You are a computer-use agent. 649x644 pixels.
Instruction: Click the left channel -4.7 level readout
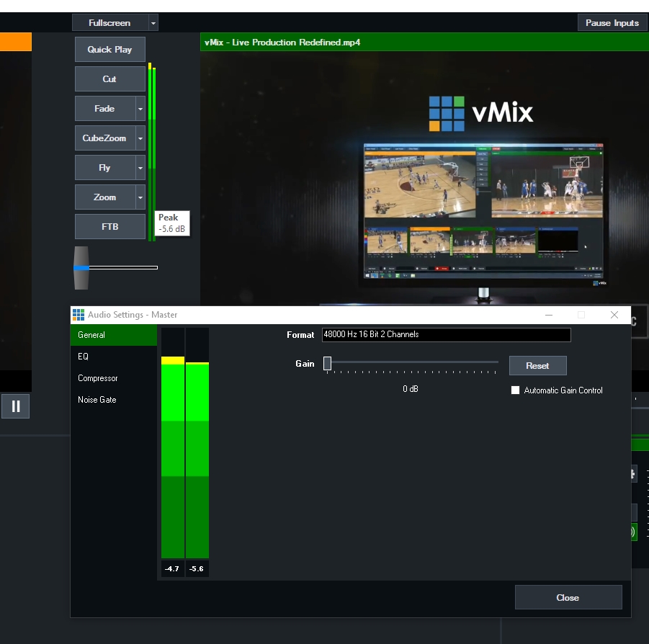(x=172, y=568)
